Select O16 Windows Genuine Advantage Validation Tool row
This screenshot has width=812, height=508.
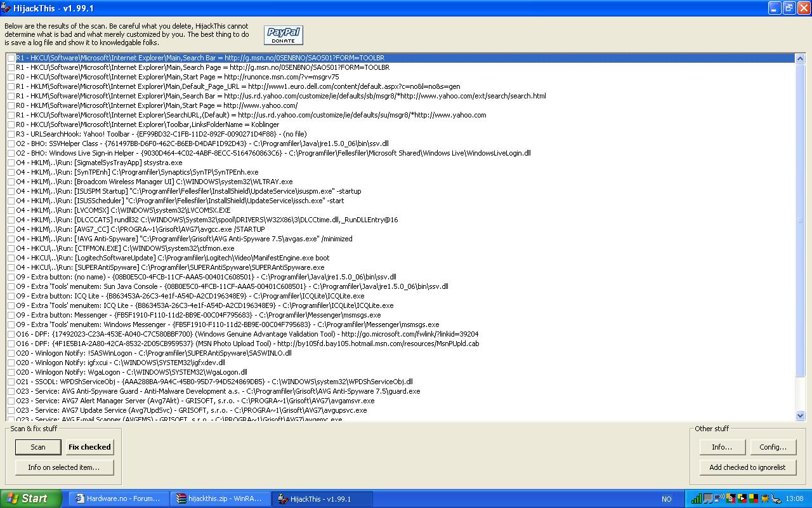(x=247, y=334)
